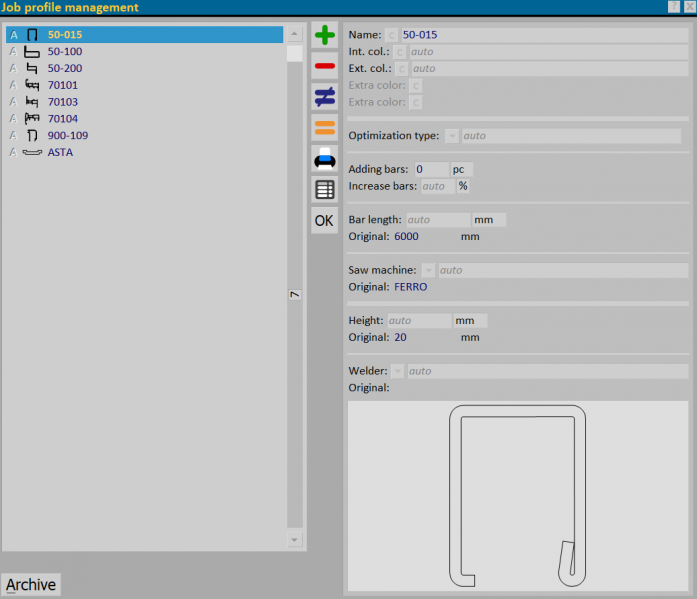Add a new profile with green plus
697x599 pixels.
324,35
